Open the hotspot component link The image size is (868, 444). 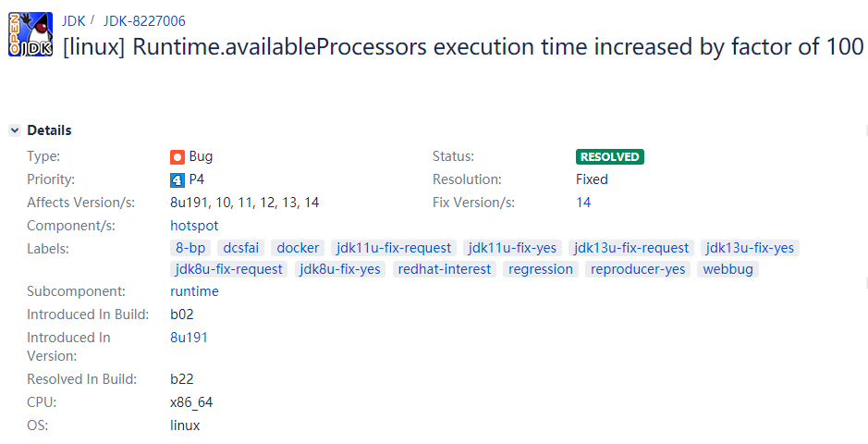tap(194, 226)
